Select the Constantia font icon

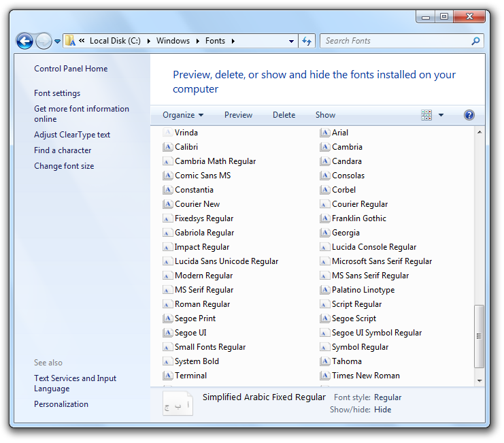coord(167,190)
